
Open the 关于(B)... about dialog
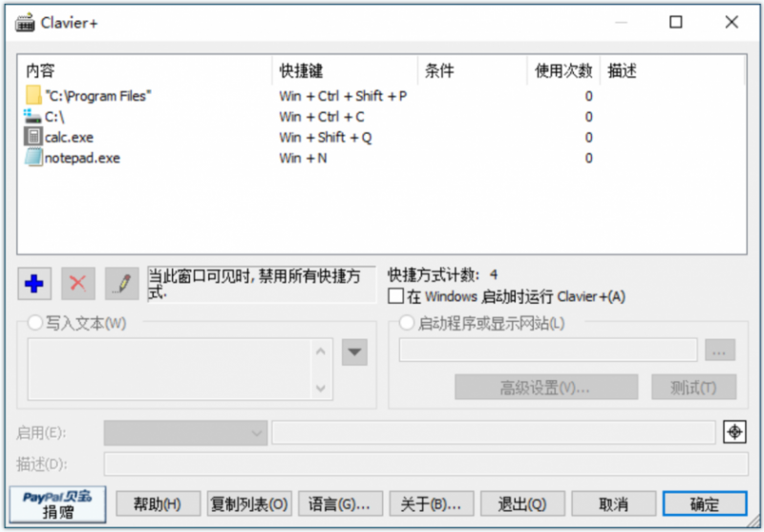(x=432, y=503)
